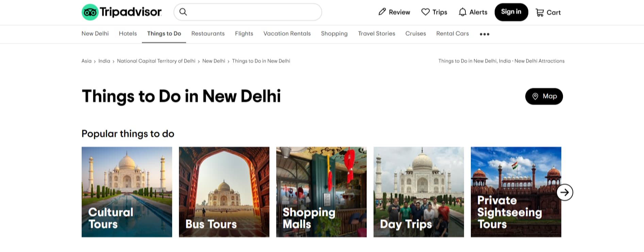
Task: Go to the Cruises tab
Action: point(416,34)
